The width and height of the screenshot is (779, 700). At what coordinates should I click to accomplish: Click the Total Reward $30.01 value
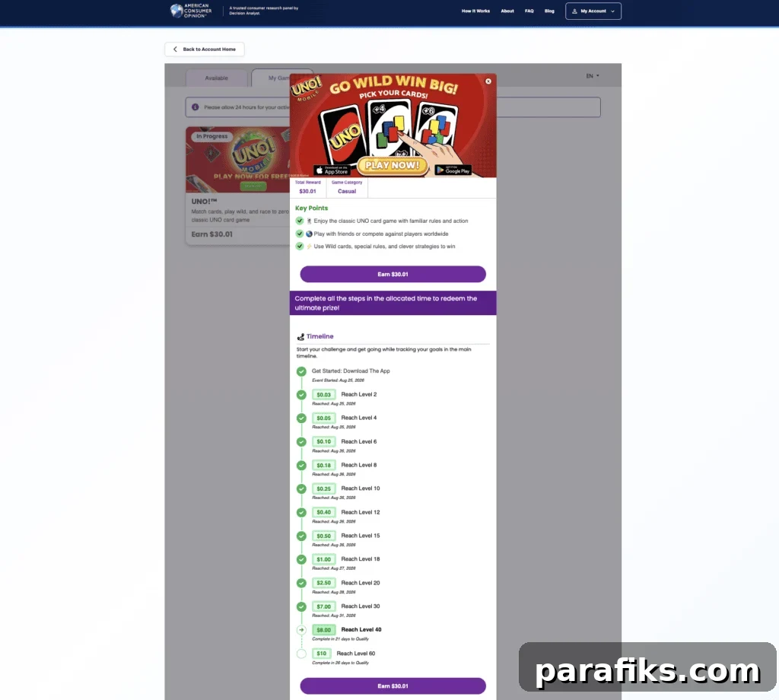pyautogui.click(x=307, y=191)
